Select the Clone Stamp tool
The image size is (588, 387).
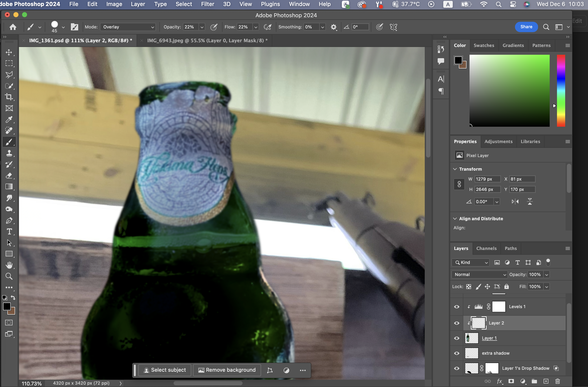click(x=9, y=153)
